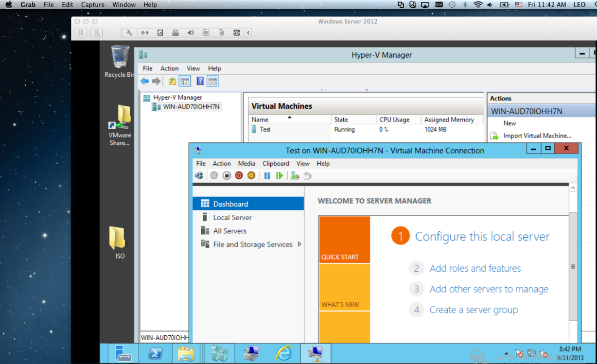Click scroll up arrow in VM Connection
Viewport: 597px width, 364px height.
point(573,188)
